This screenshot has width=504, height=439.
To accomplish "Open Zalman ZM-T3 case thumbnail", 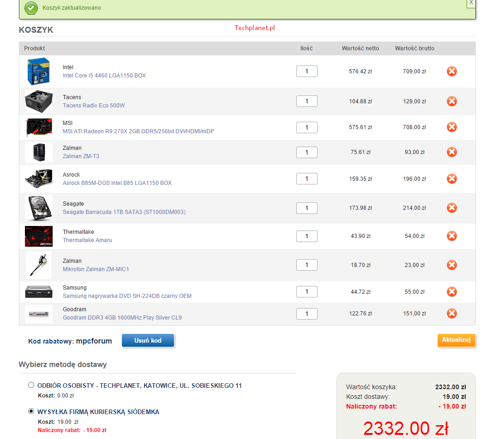I will [x=39, y=152].
